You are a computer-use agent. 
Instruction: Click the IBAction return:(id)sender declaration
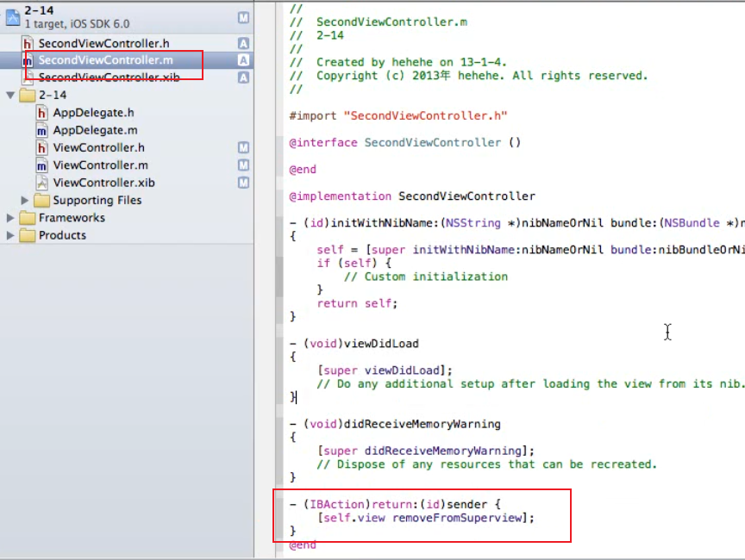[395, 504]
